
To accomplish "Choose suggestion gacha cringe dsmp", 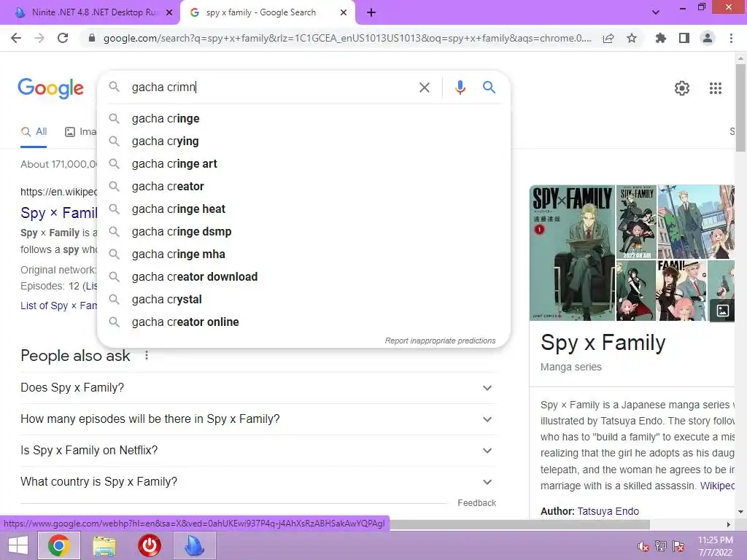I will point(303,231).
